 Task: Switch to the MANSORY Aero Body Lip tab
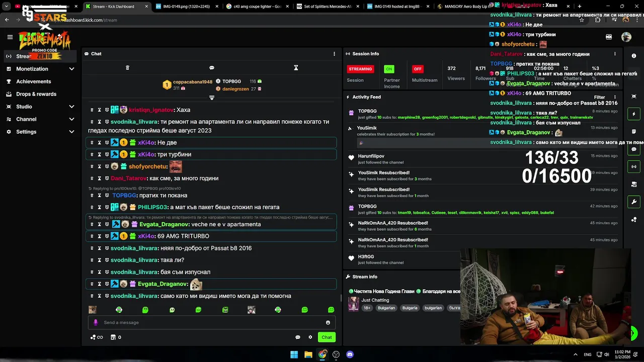(x=468, y=7)
